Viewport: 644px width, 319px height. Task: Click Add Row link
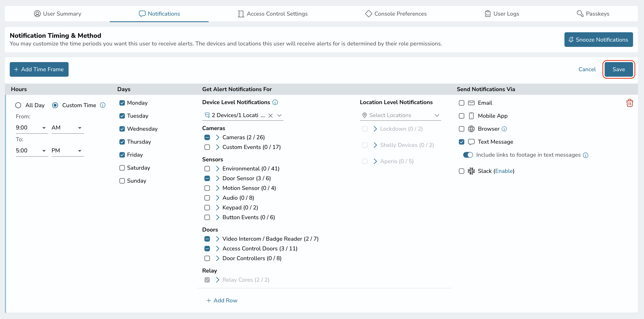pos(222,300)
